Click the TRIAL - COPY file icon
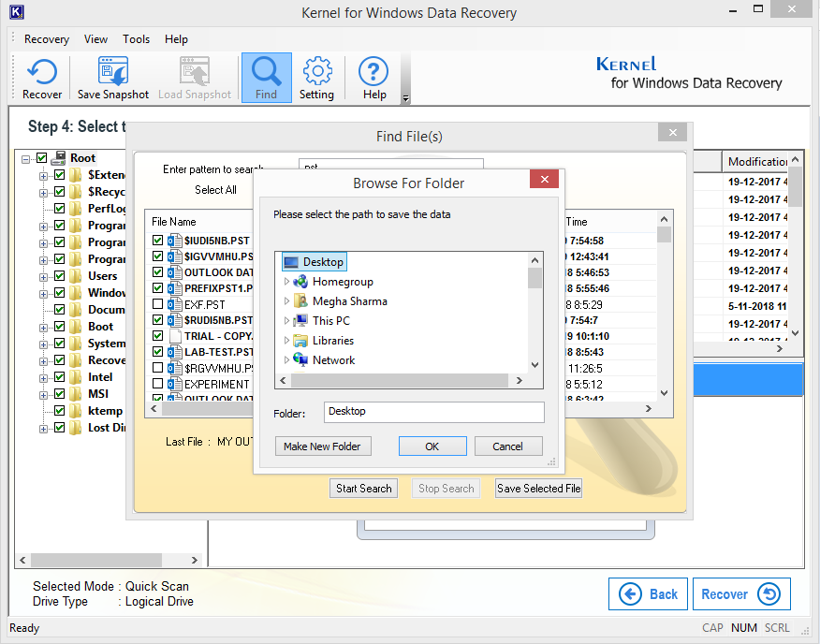 pyautogui.click(x=174, y=336)
